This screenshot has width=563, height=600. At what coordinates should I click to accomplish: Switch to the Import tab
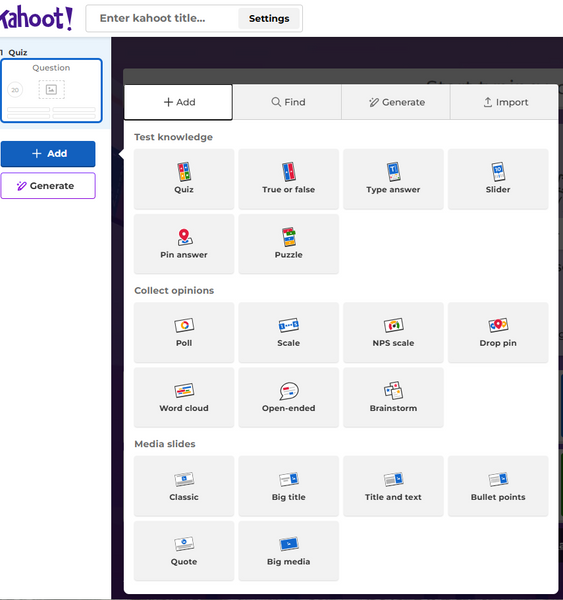pos(504,102)
